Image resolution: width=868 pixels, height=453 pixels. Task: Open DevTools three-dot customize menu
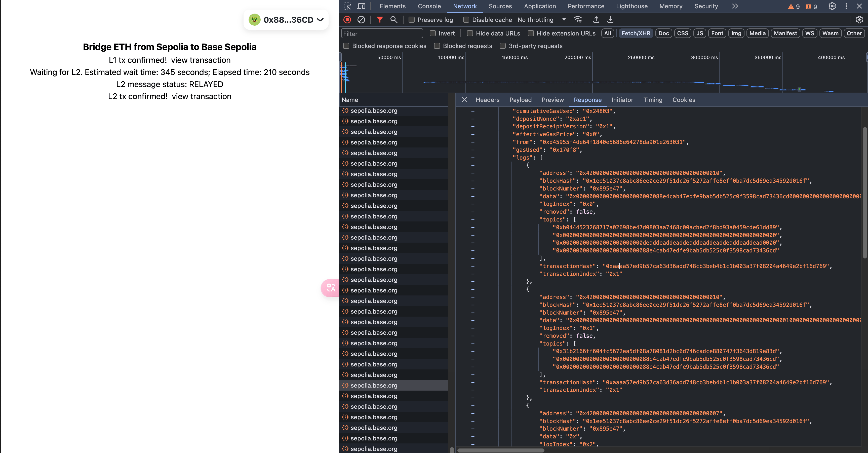tap(846, 6)
